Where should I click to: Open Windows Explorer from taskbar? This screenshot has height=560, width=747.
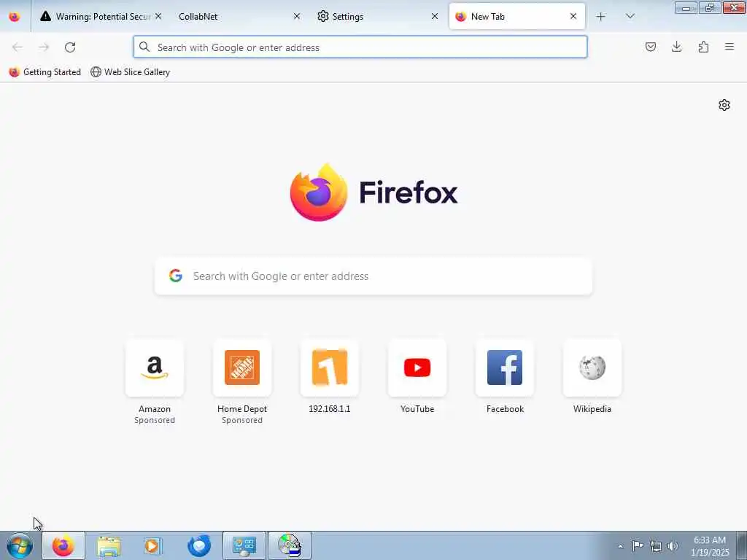[x=109, y=545]
